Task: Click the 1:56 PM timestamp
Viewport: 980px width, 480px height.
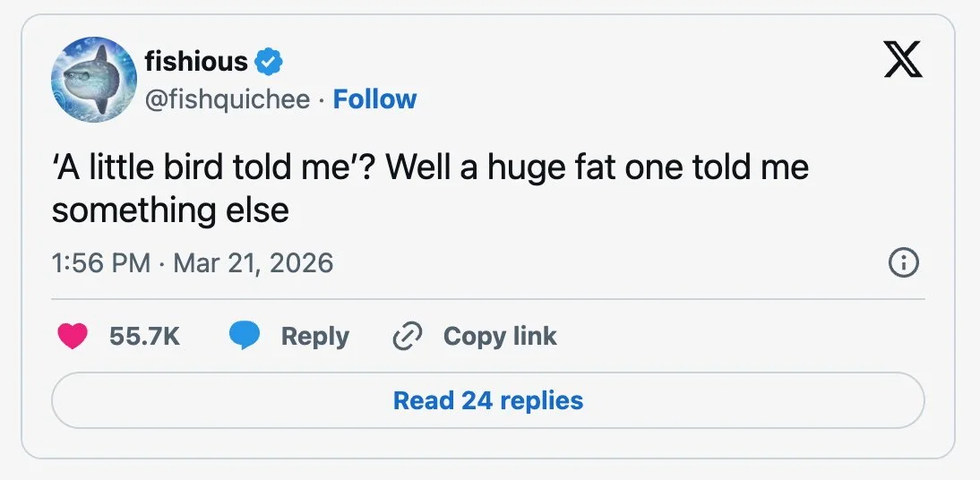Action: tap(100, 262)
